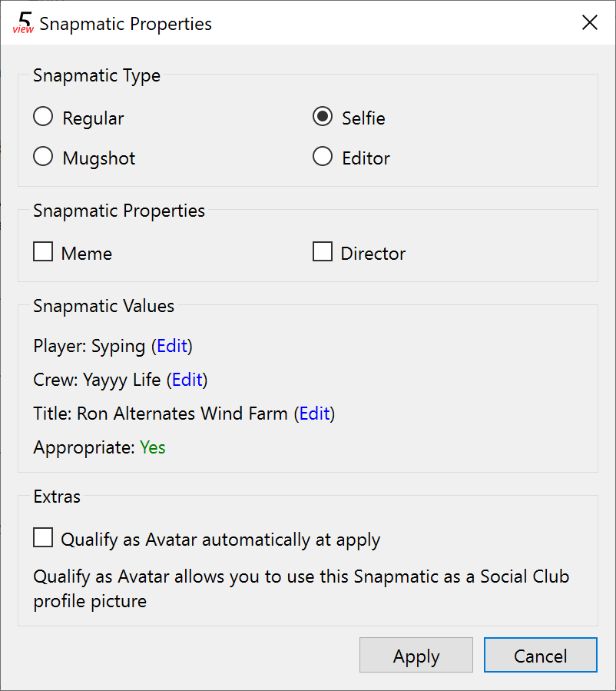Close the Snapmatic Properties dialog
Viewport: 616px width, 691px height.
pos(589,22)
